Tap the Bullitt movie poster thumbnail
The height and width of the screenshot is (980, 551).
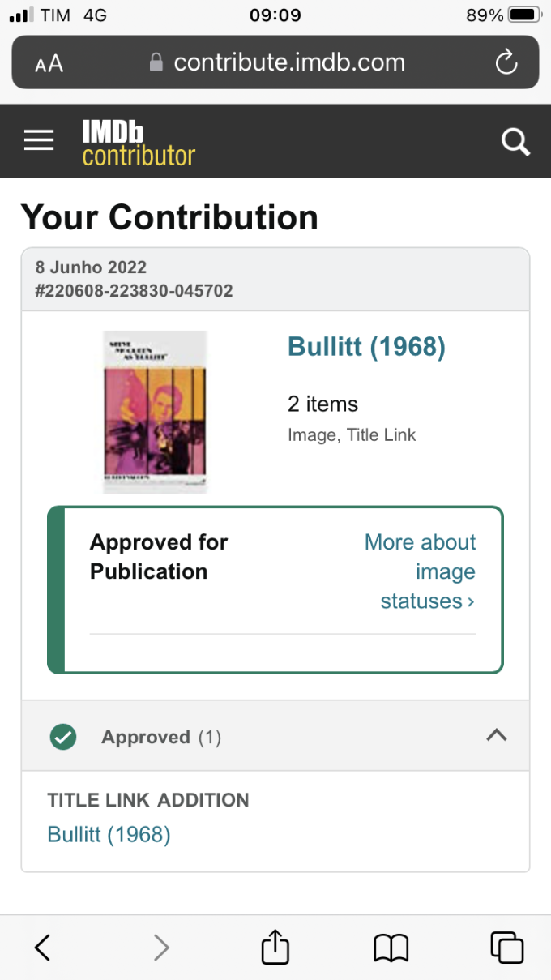tap(155, 411)
